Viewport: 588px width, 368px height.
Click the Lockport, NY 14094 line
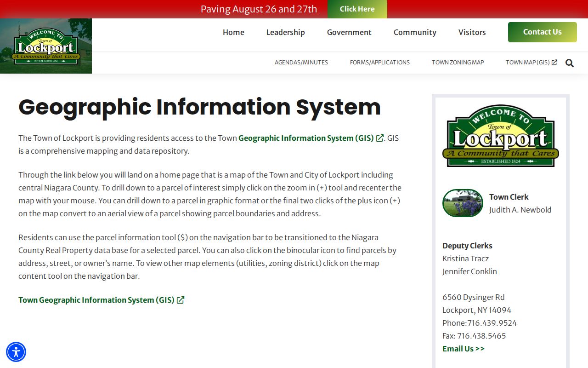click(477, 310)
